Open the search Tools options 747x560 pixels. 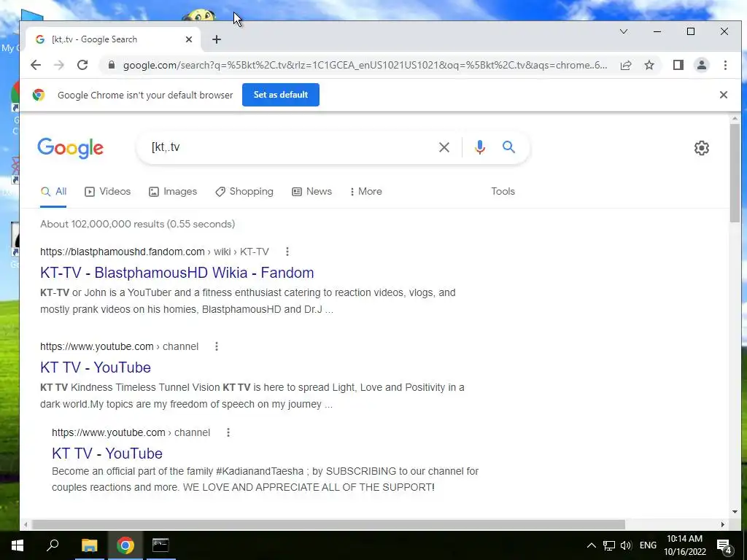coord(503,192)
